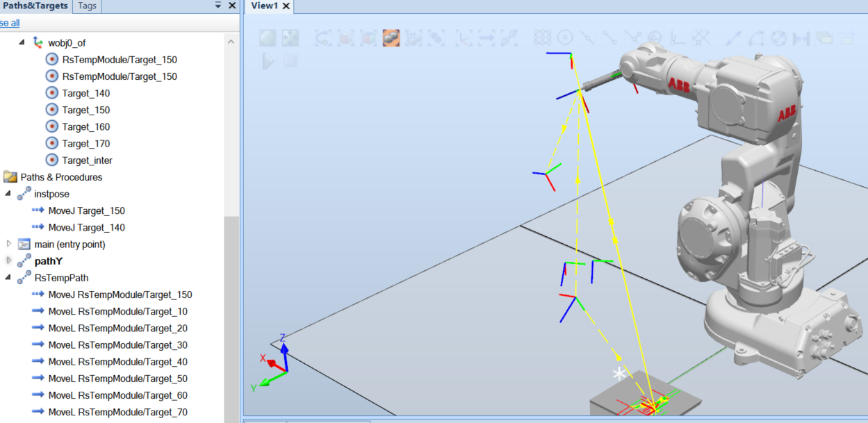Enable Snap End mode icon
Viewport: 868px width, 423px height.
(x=609, y=38)
